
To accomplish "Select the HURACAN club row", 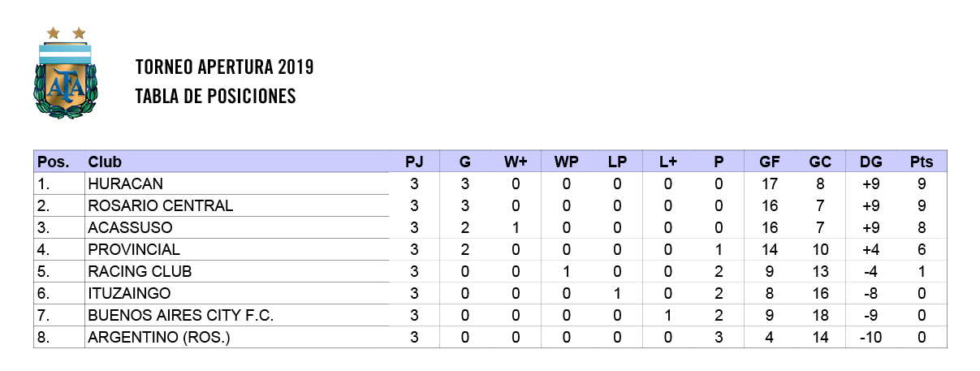I will pyautogui.click(x=125, y=183).
